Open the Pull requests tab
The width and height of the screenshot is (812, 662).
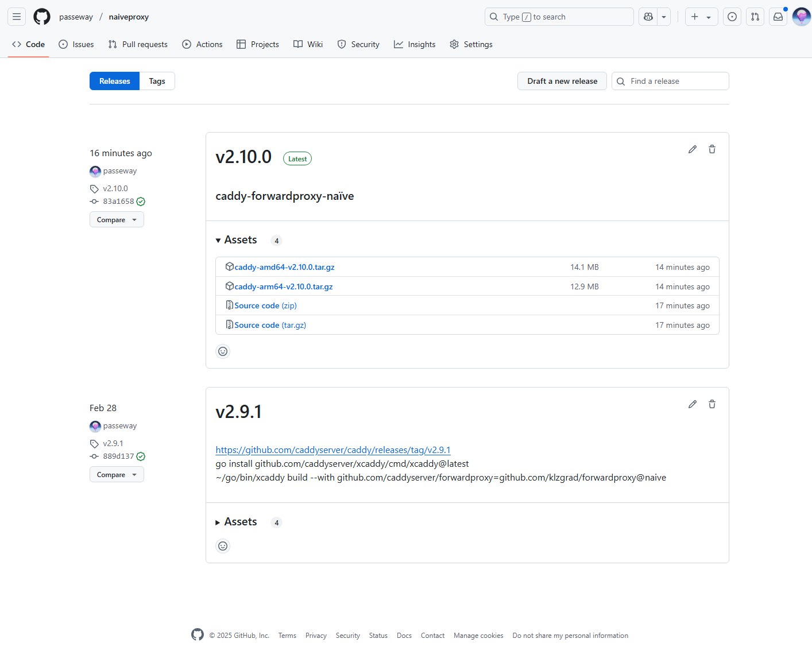pyautogui.click(x=138, y=44)
